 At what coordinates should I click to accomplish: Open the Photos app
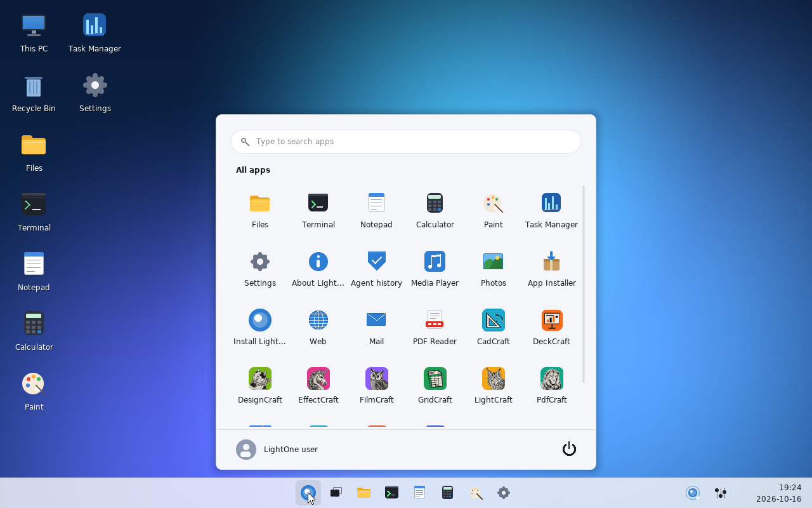[x=493, y=269]
